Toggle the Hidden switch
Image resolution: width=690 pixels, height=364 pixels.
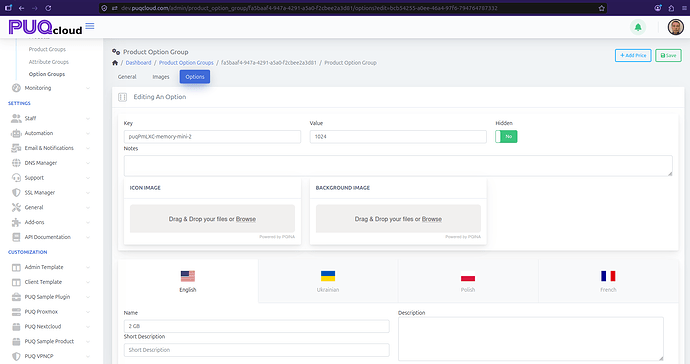pos(506,136)
